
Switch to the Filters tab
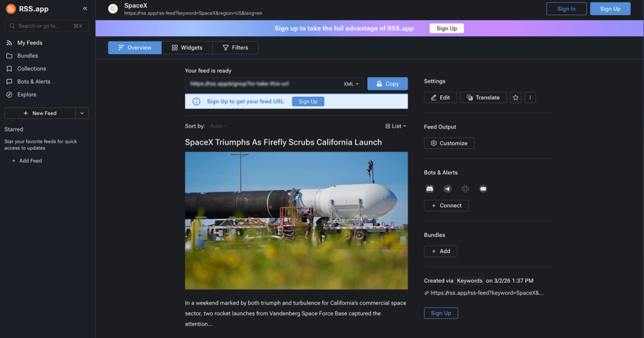pos(235,48)
